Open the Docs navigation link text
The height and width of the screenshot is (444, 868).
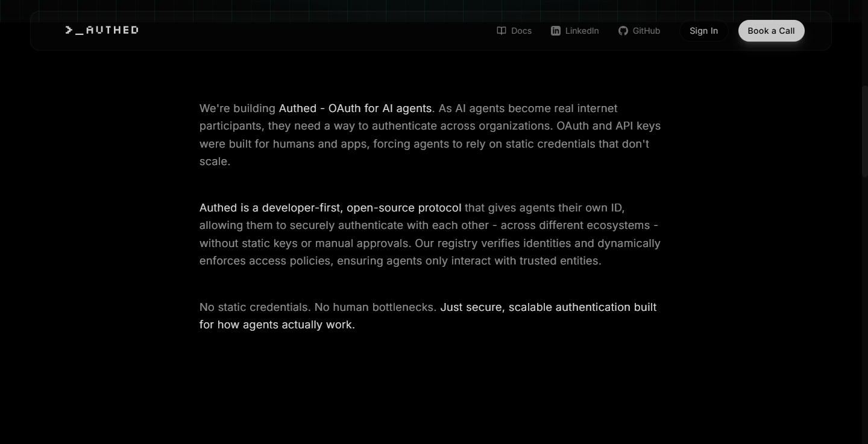(521, 31)
